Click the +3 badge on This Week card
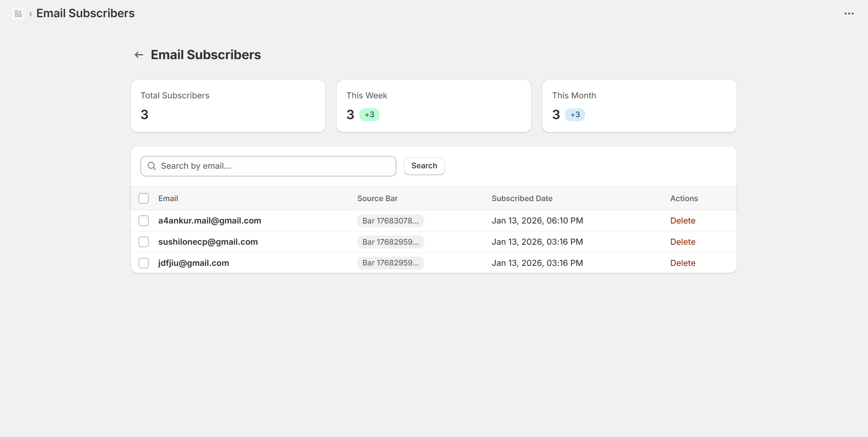Viewport: 868px width, 437px height. [x=369, y=114]
